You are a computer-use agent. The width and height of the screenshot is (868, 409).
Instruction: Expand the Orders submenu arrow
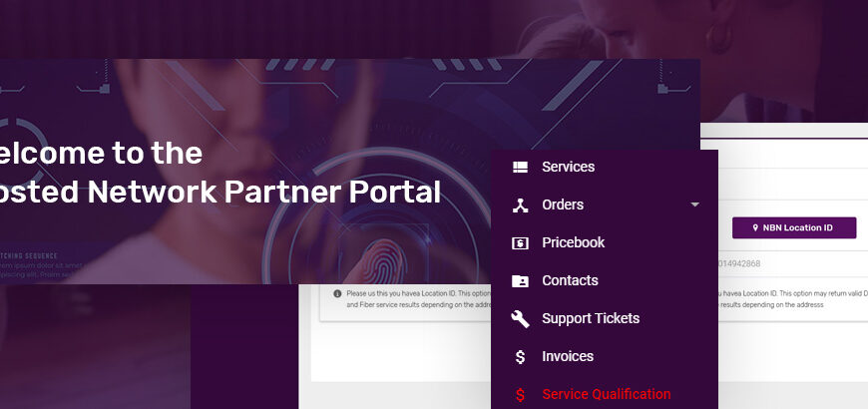(x=694, y=204)
